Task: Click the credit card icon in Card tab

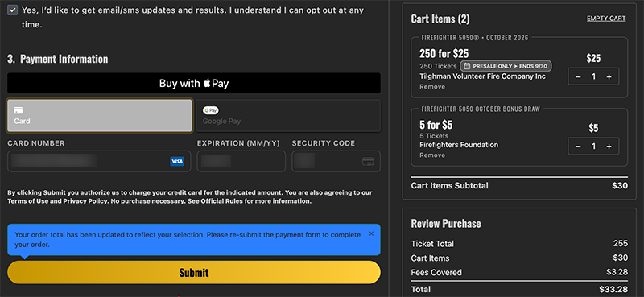Action: [x=19, y=110]
